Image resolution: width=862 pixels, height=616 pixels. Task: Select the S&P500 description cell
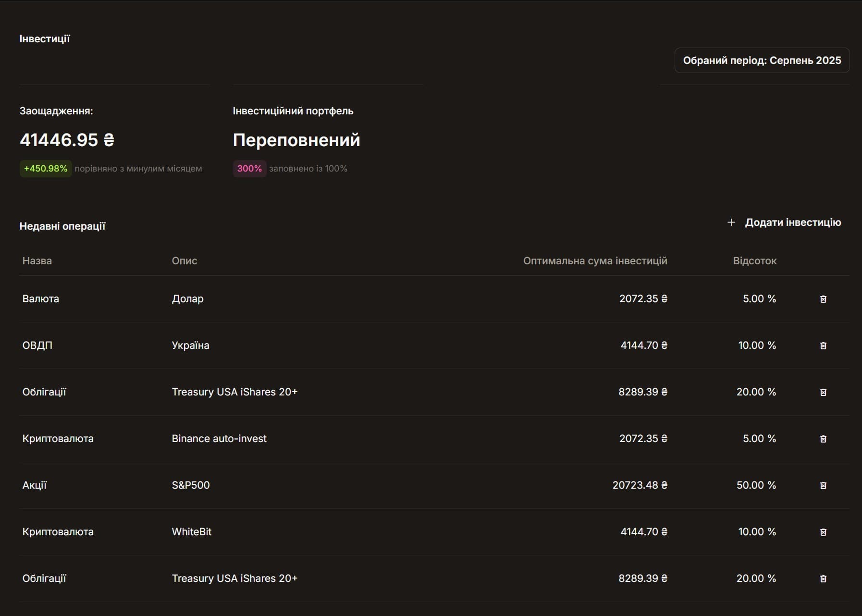click(x=191, y=485)
